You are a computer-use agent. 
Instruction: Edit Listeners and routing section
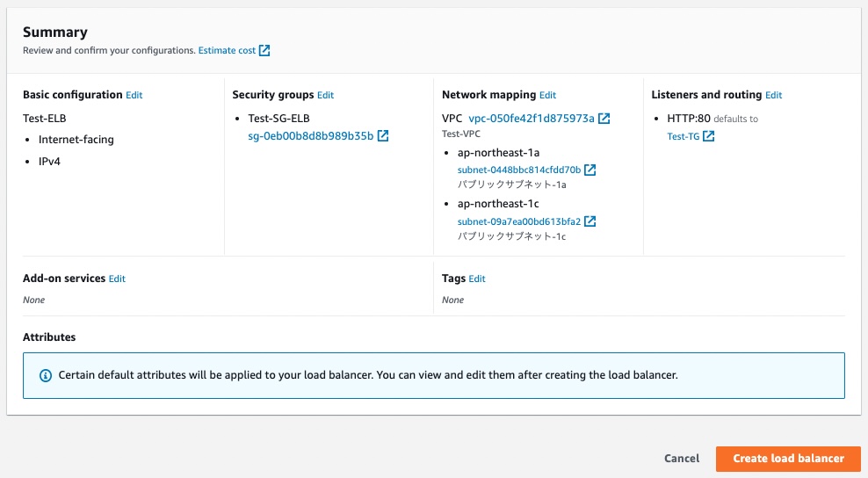pyautogui.click(x=773, y=95)
